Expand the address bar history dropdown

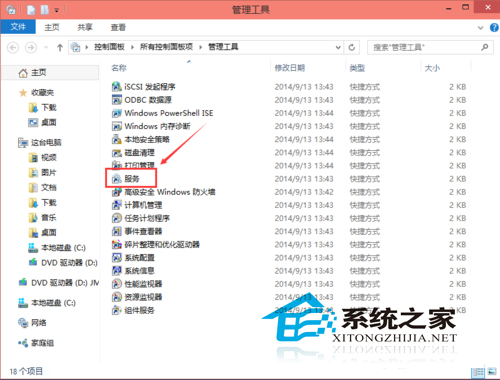point(338,47)
